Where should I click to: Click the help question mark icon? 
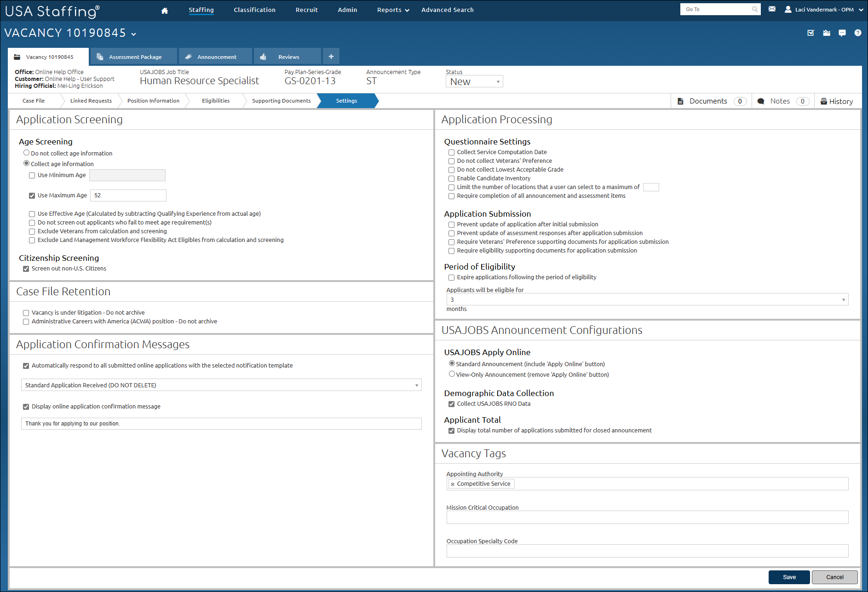(858, 33)
